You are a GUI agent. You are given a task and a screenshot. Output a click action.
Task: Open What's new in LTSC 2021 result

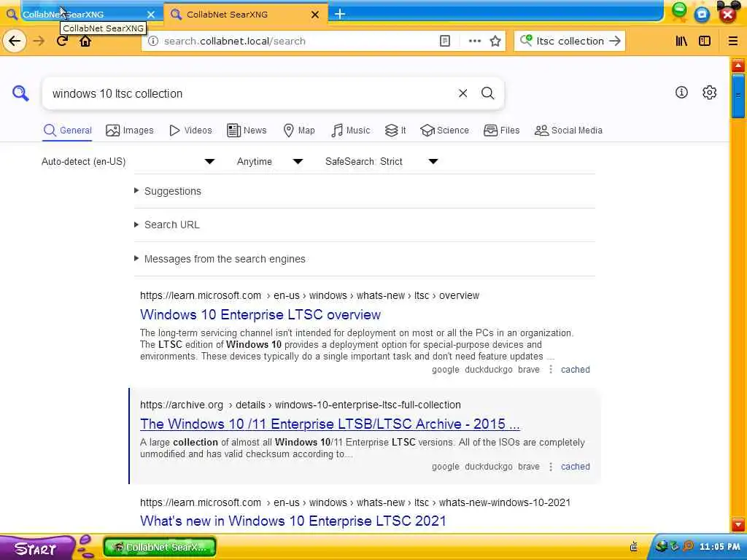pyautogui.click(x=293, y=521)
